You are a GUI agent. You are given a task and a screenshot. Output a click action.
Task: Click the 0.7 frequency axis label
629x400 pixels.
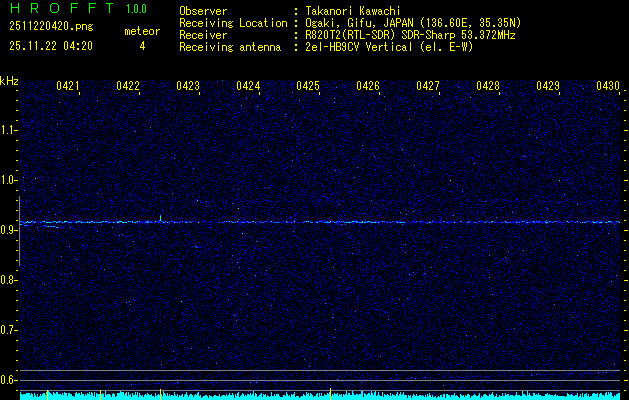pyautogui.click(x=9, y=330)
